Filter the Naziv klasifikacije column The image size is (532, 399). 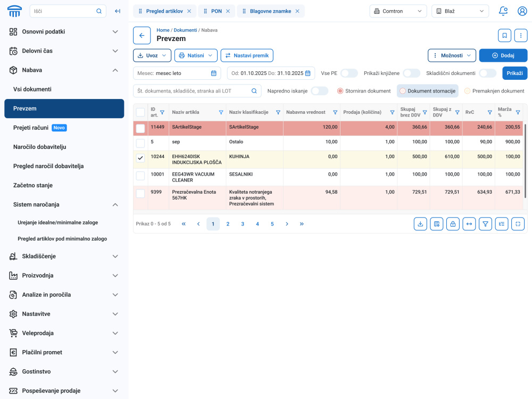click(278, 112)
